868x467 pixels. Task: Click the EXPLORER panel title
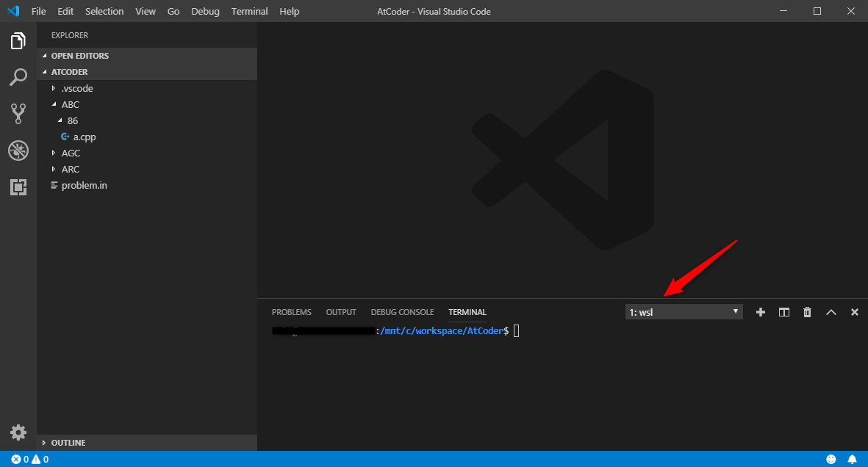70,35
